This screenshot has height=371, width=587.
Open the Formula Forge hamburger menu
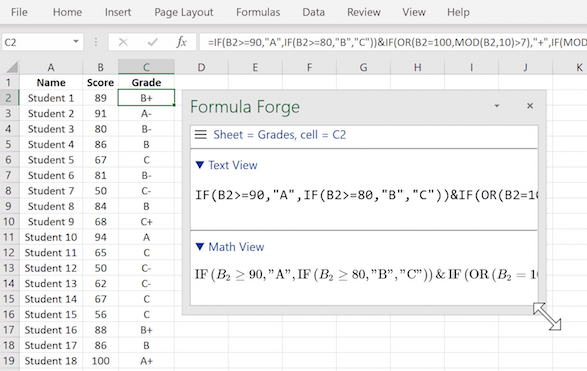pos(201,134)
